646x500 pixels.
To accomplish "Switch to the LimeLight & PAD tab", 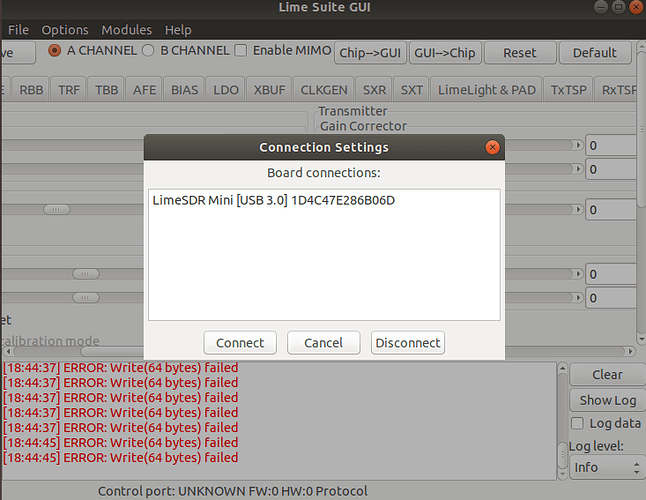I will click(487, 89).
